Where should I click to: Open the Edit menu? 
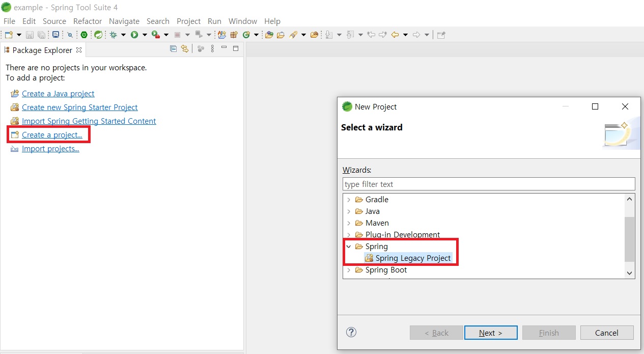point(29,21)
